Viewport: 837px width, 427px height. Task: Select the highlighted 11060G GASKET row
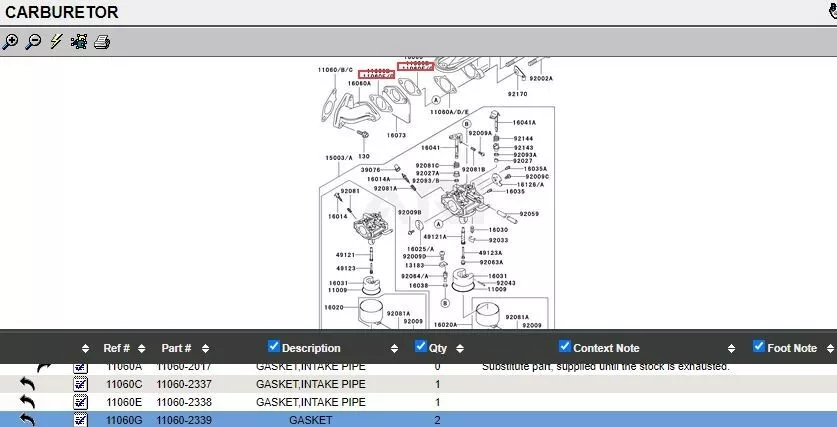pos(310,420)
